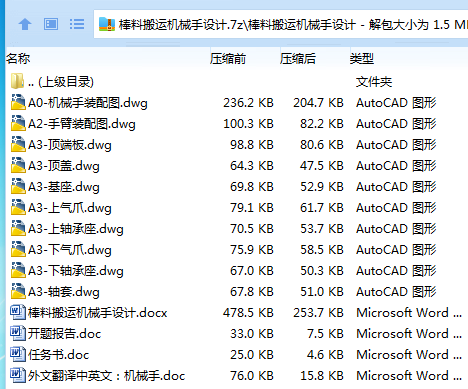Click AutoCAD 图形 type in A3-基座.dwg row

tap(396, 187)
